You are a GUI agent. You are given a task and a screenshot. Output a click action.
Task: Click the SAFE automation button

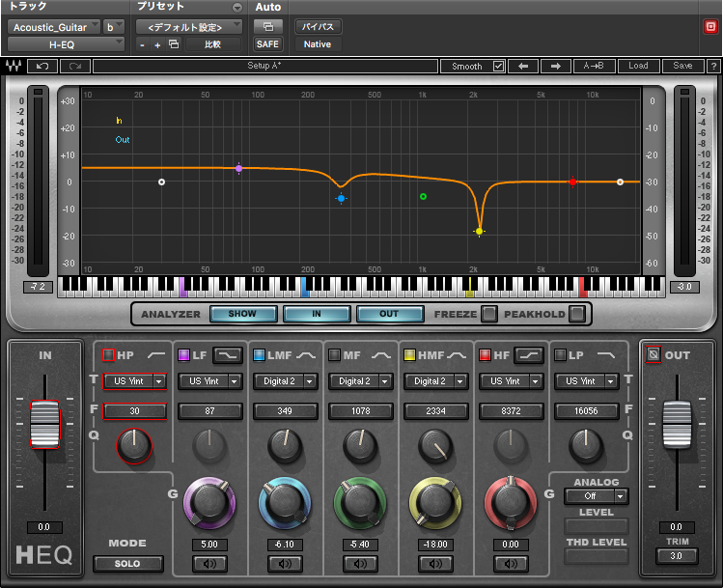point(268,44)
